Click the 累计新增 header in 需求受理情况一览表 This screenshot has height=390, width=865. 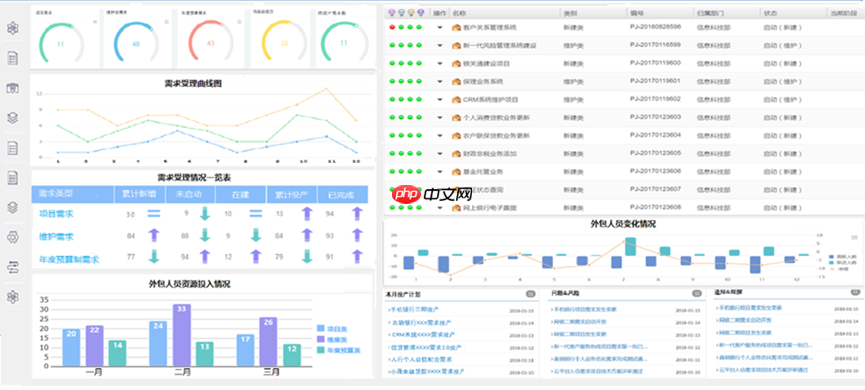pos(139,194)
